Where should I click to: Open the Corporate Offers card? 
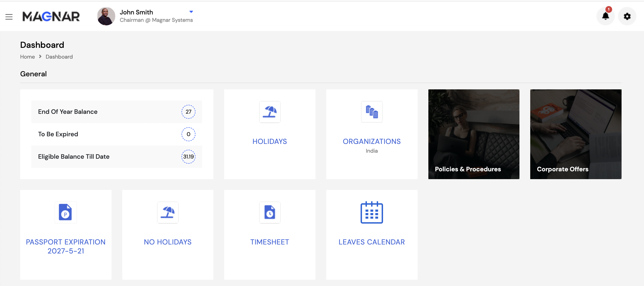coord(576,134)
